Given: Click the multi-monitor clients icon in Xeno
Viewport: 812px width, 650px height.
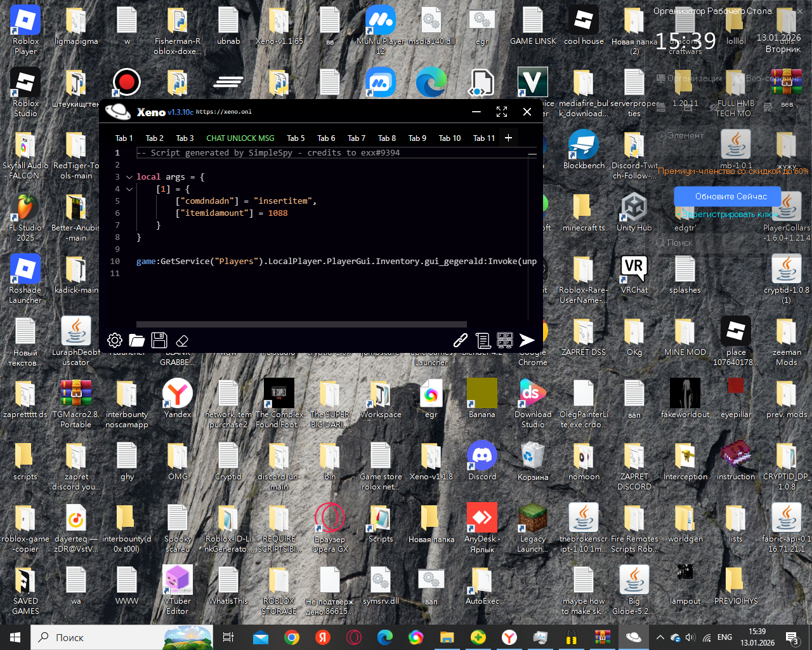Looking at the screenshot, I should [505, 340].
